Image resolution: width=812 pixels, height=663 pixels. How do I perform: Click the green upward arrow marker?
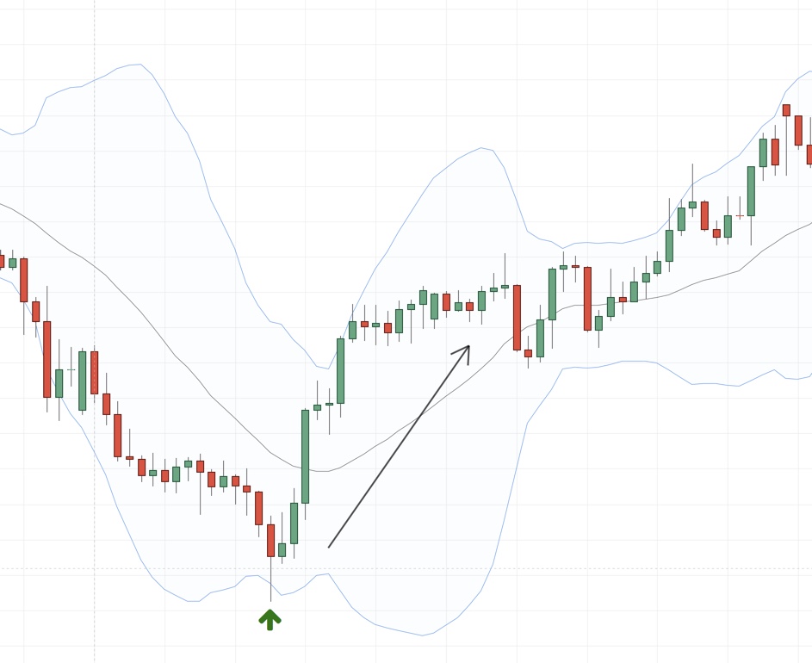pyautogui.click(x=270, y=619)
